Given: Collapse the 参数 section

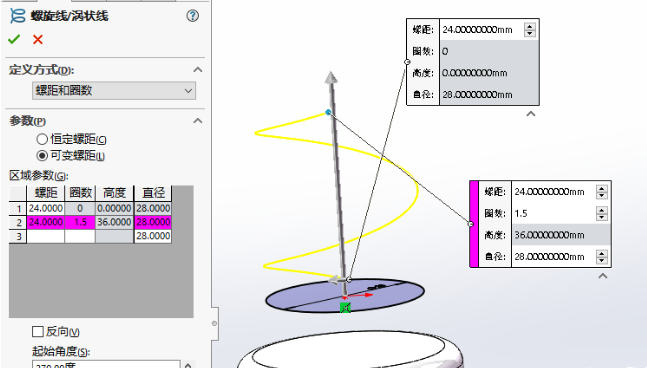Looking at the screenshot, I should point(198,121).
